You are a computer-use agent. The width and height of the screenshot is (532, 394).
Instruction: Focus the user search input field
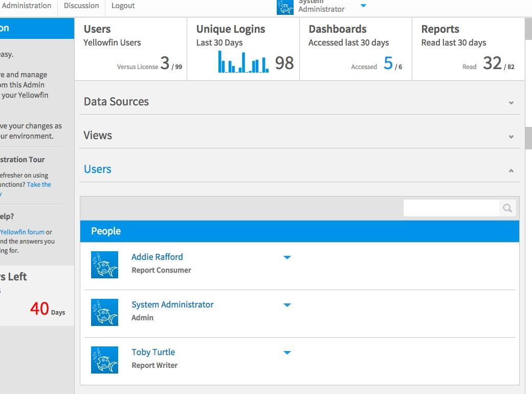[451, 208]
